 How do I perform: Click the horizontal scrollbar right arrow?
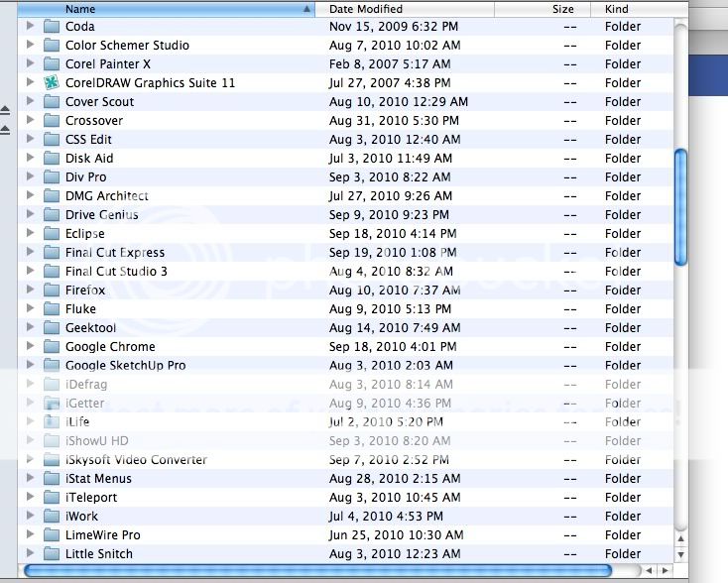[x=665, y=570]
